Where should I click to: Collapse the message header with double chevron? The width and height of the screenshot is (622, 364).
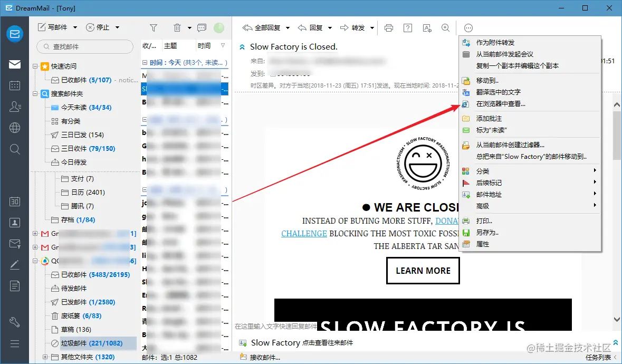tap(242, 47)
